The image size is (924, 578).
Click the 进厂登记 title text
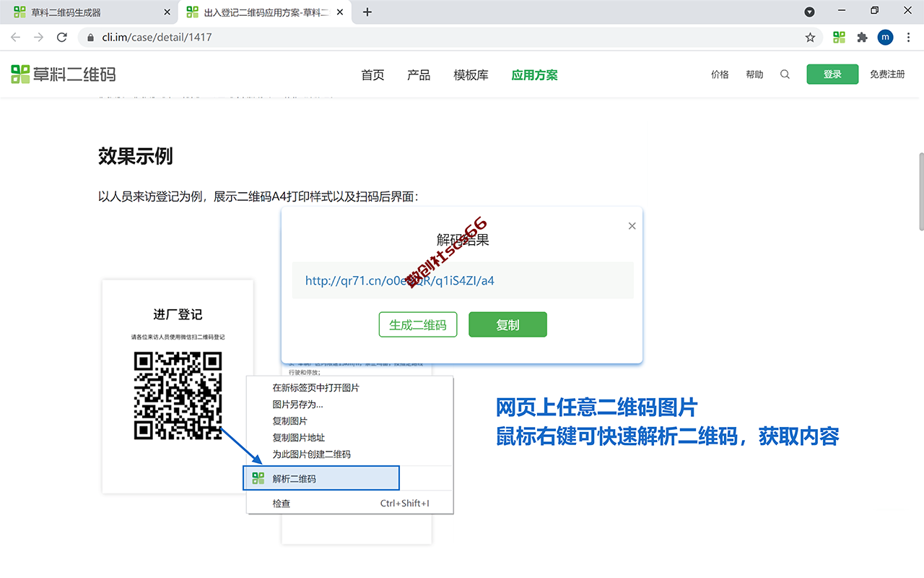point(178,314)
